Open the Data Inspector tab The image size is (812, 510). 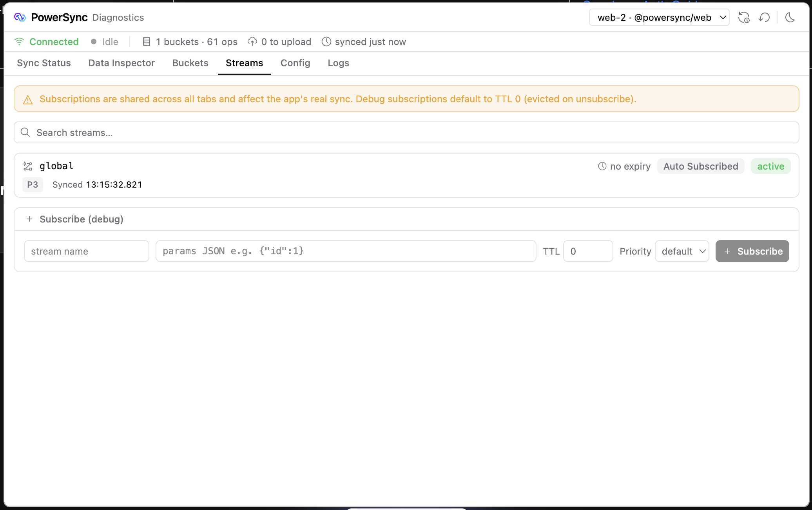pos(121,63)
